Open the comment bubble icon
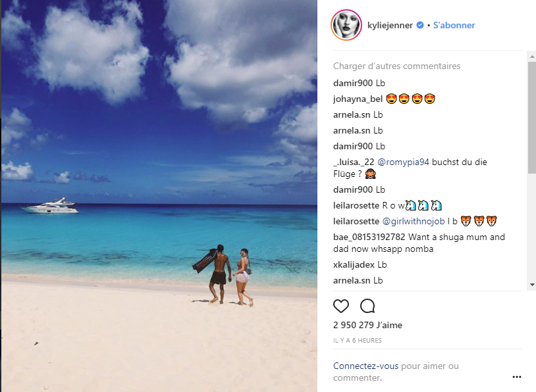This screenshot has height=392, width=536. coord(367,306)
